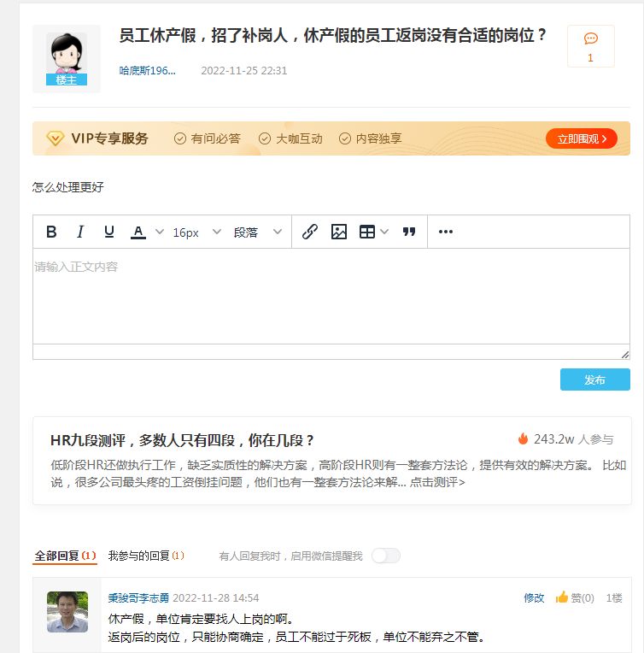Click the comment count bubble icon
The image size is (644, 653).
coord(590,39)
